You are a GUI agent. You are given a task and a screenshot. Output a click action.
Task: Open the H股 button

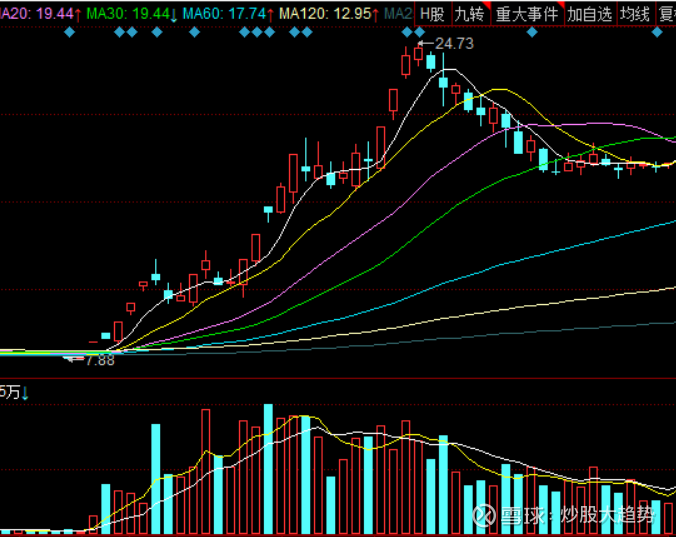(432, 14)
